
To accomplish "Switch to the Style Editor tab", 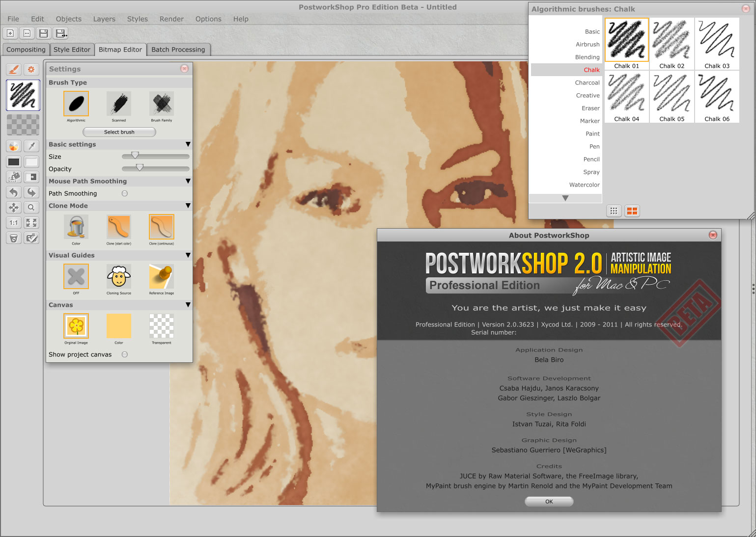I will (x=72, y=50).
